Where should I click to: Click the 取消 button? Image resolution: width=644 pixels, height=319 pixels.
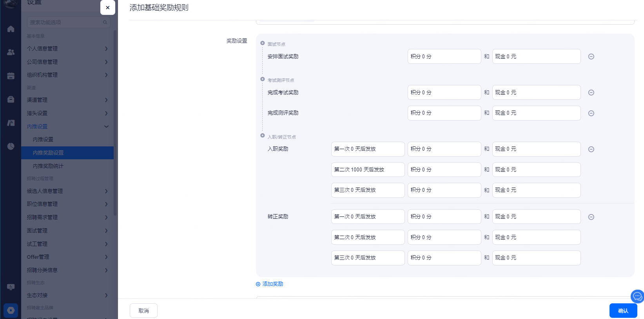(x=143, y=311)
